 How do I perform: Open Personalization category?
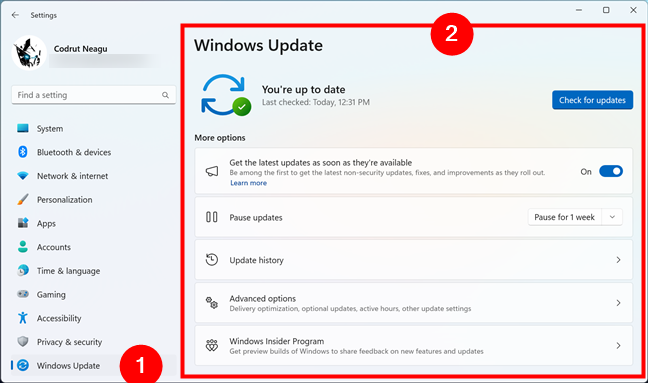94,200
